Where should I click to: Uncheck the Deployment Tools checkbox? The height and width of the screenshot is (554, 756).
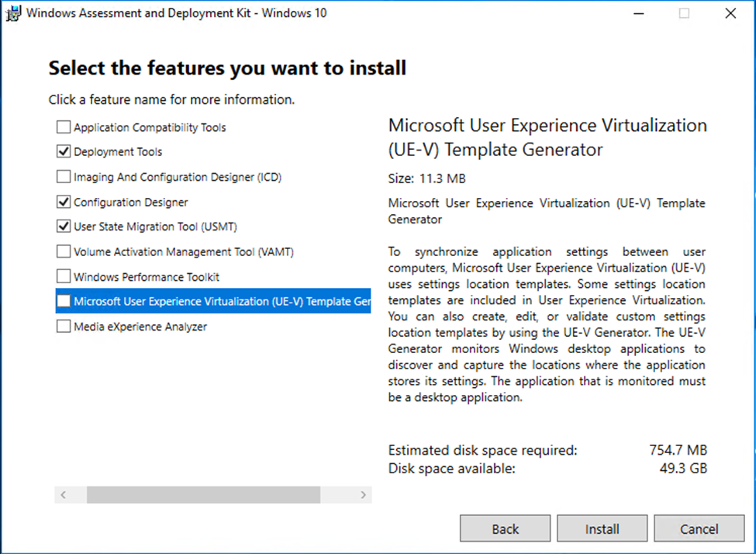click(64, 152)
